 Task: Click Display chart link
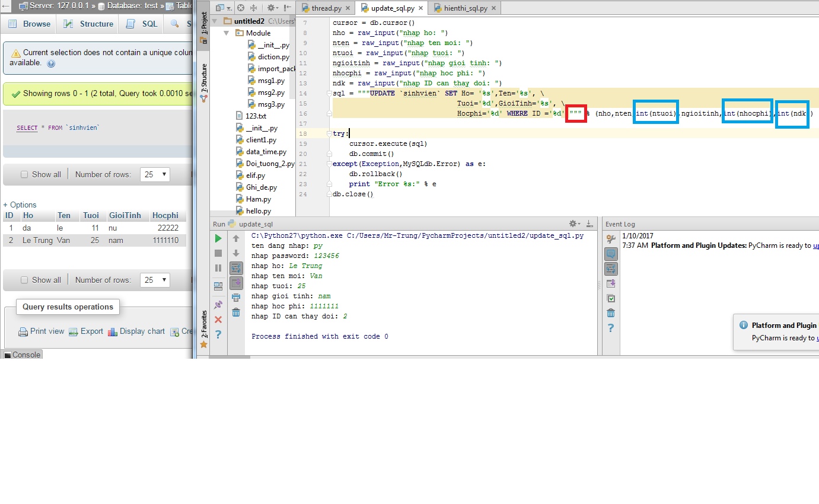142,331
